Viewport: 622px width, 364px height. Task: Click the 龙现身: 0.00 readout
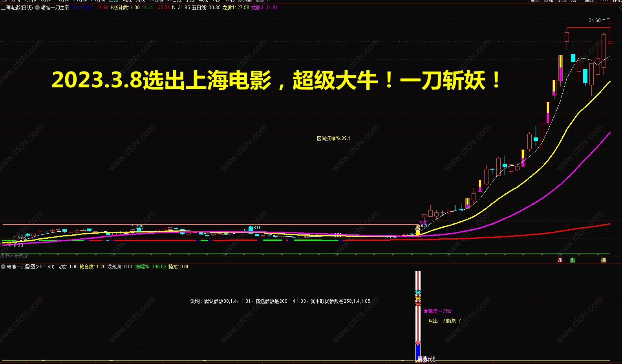click(x=121, y=267)
